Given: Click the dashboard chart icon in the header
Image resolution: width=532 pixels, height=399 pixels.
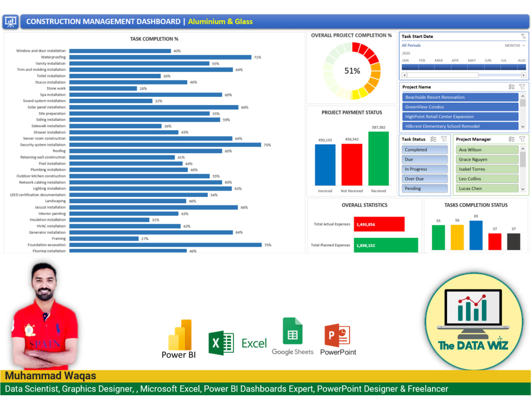Looking at the screenshot, I should pyautogui.click(x=11, y=22).
